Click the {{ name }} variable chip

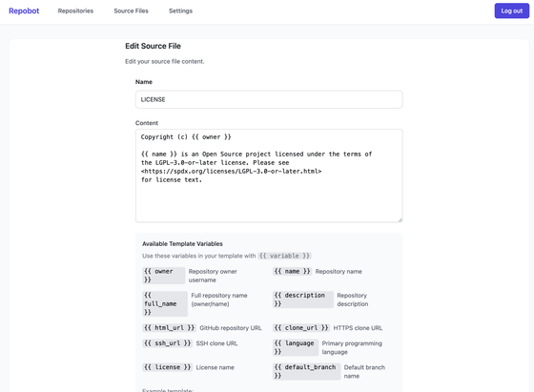[292, 272]
